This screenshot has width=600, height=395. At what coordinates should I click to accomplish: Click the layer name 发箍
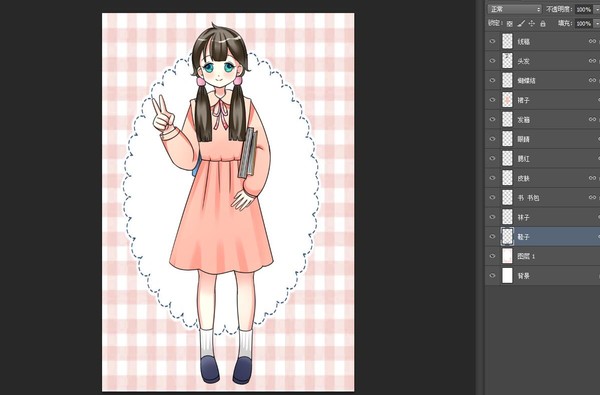pos(523,119)
